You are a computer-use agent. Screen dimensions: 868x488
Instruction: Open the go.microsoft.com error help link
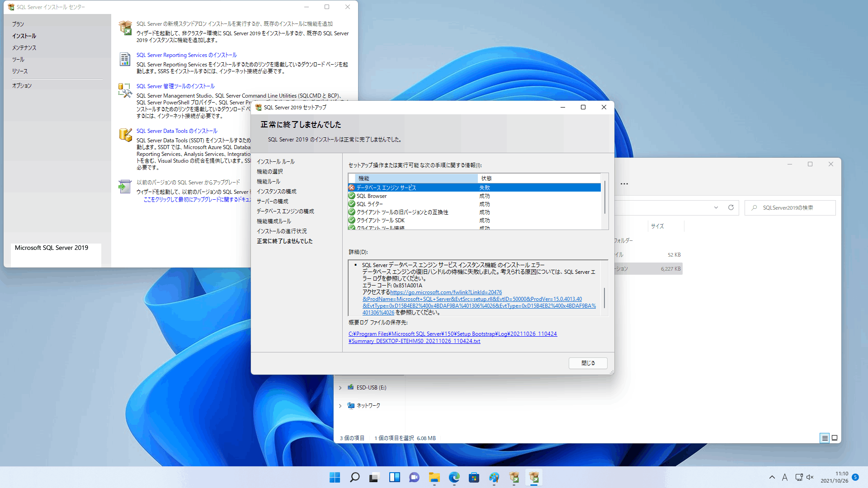tap(479, 302)
